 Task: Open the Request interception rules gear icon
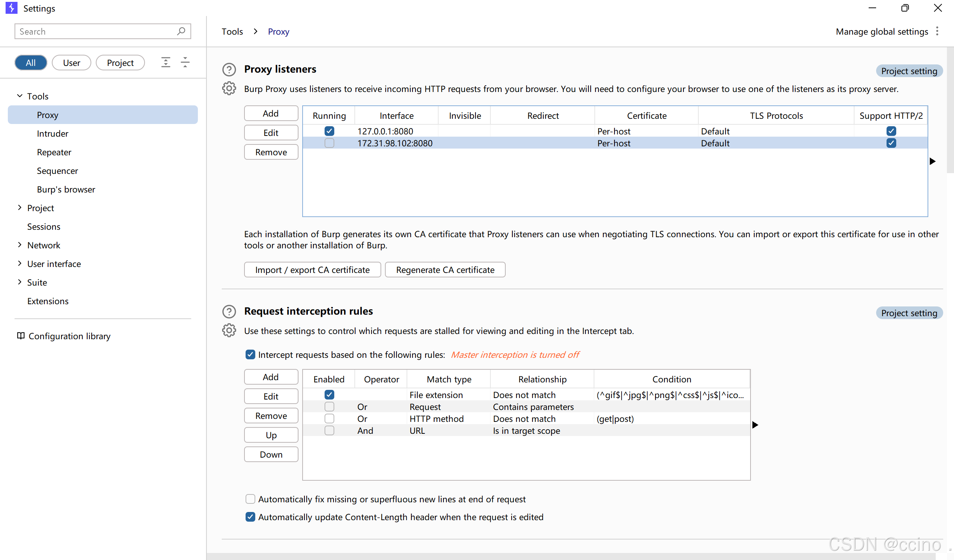(x=229, y=331)
